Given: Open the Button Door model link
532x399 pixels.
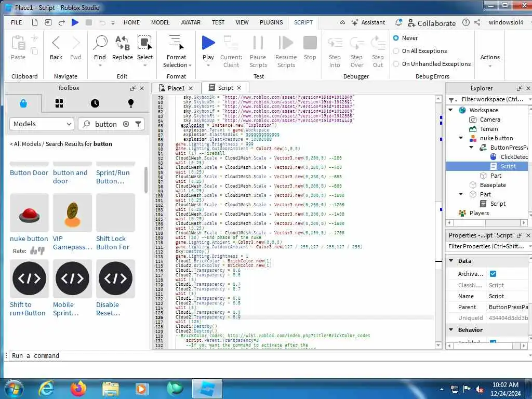Looking at the screenshot, I should point(29,172).
